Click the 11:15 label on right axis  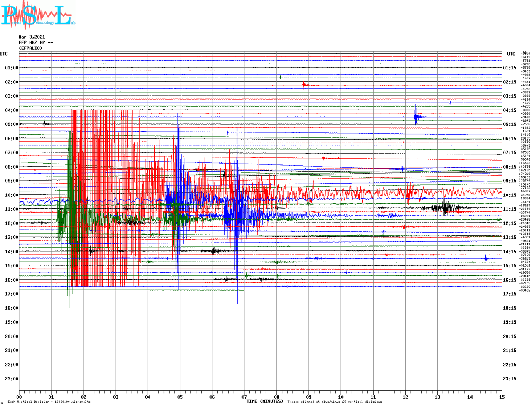coord(510,209)
